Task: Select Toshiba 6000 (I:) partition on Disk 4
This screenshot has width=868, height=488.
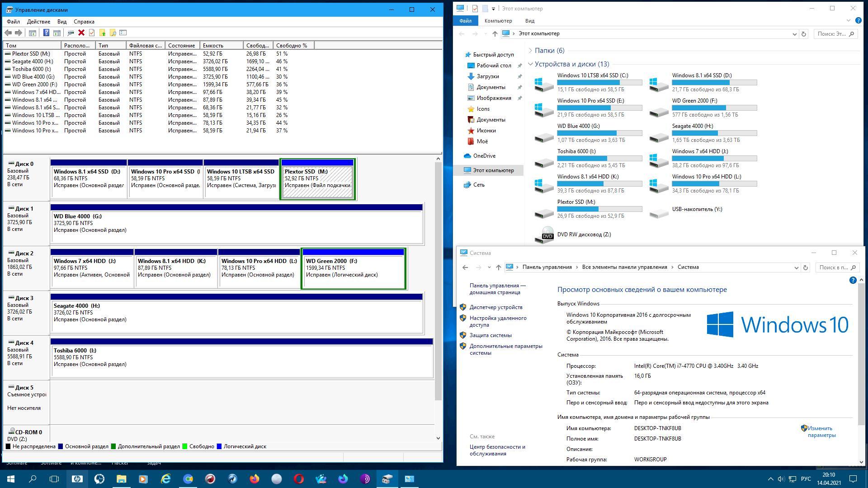Action: click(x=241, y=358)
